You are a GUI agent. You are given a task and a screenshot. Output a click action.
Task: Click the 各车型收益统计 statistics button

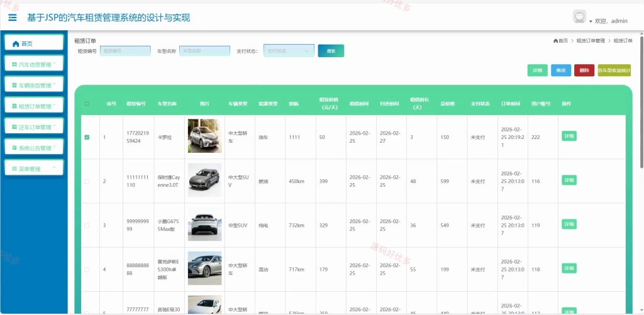(614, 70)
